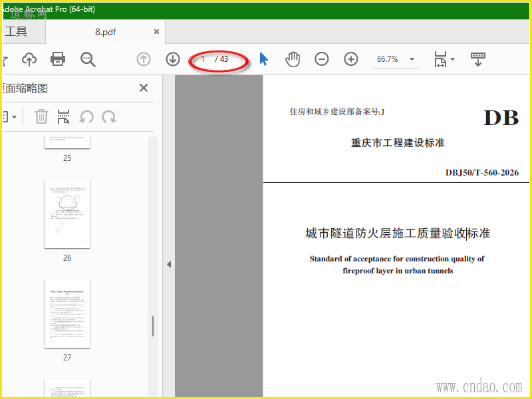Select page 26 thumbnail
Screen dimensions: 532x399
[x=67, y=214]
